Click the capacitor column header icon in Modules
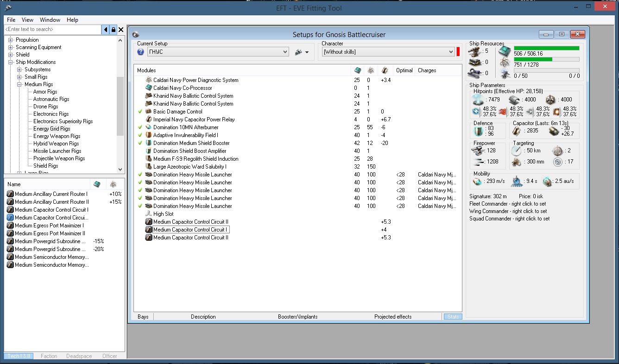Screen dimensions: 619x364 pos(385,70)
